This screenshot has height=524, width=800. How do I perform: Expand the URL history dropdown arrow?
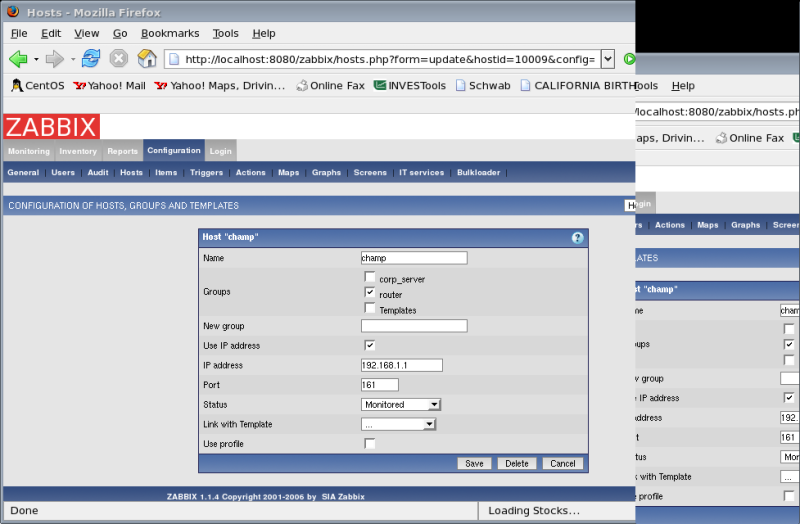coord(608,59)
